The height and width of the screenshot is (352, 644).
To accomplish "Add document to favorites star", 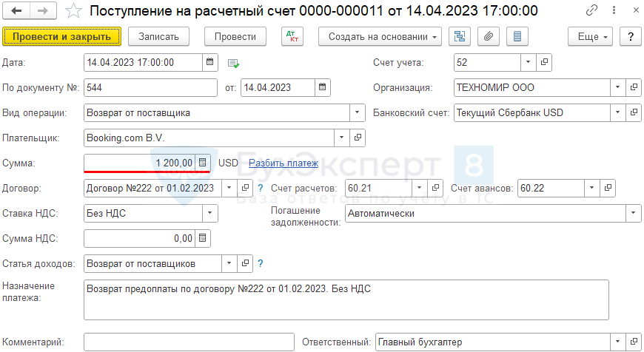I will point(73,11).
